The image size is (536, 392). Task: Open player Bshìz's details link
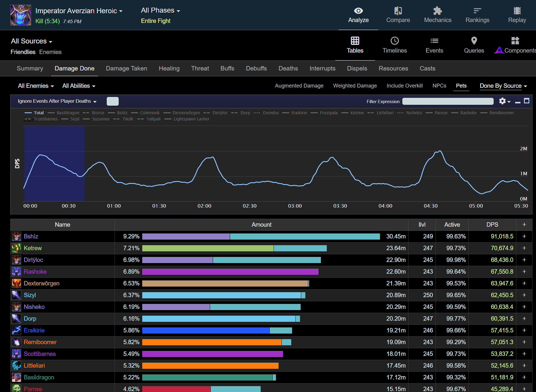click(x=31, y=236)
